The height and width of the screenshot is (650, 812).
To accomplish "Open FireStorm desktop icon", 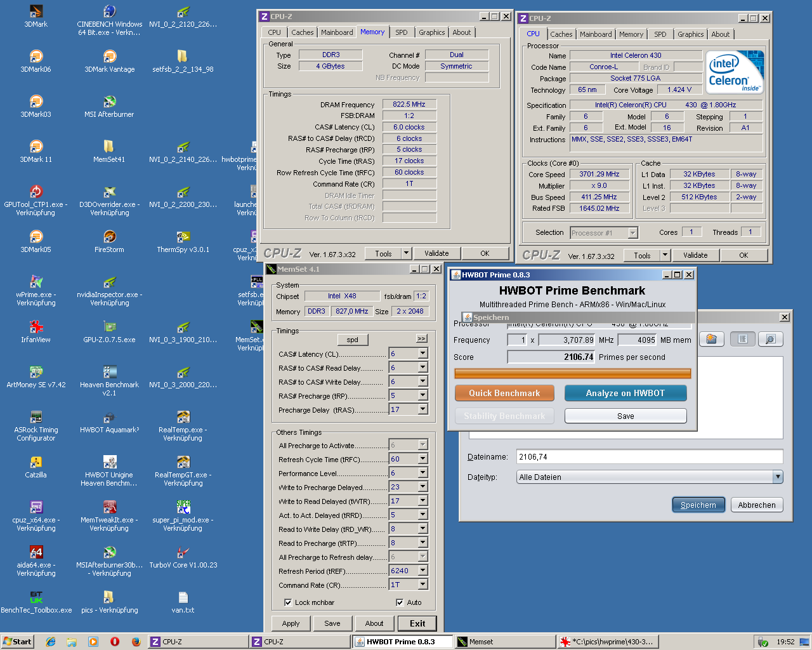I will (109, 242).
